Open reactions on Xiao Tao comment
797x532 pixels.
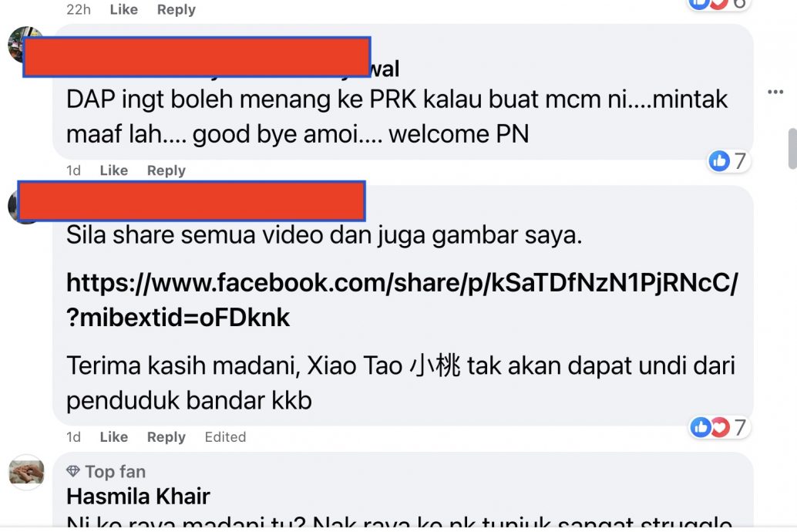point(718,427)
